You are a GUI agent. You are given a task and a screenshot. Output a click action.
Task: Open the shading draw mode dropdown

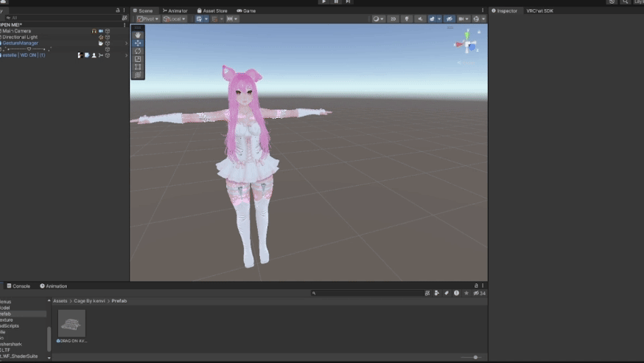(x=378, y=19)
